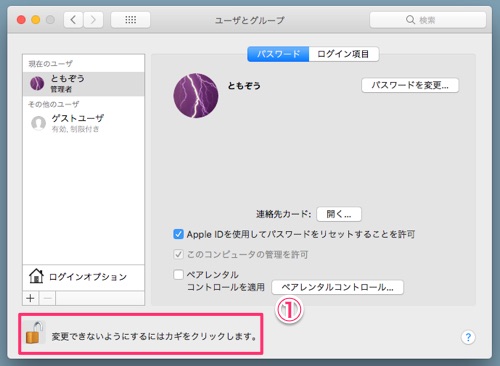This screenshot has width=500, height=366.
Task: Click into the 検索 search field
Action: (428, 20)
